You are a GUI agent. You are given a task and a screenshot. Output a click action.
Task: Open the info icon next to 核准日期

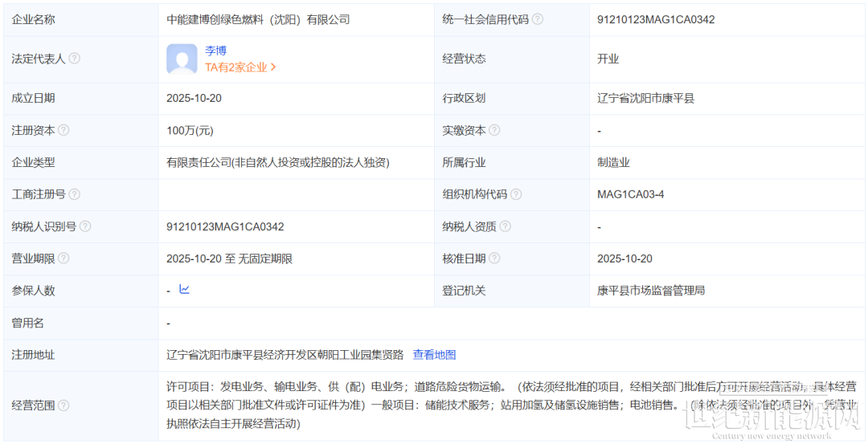[494, 259]
